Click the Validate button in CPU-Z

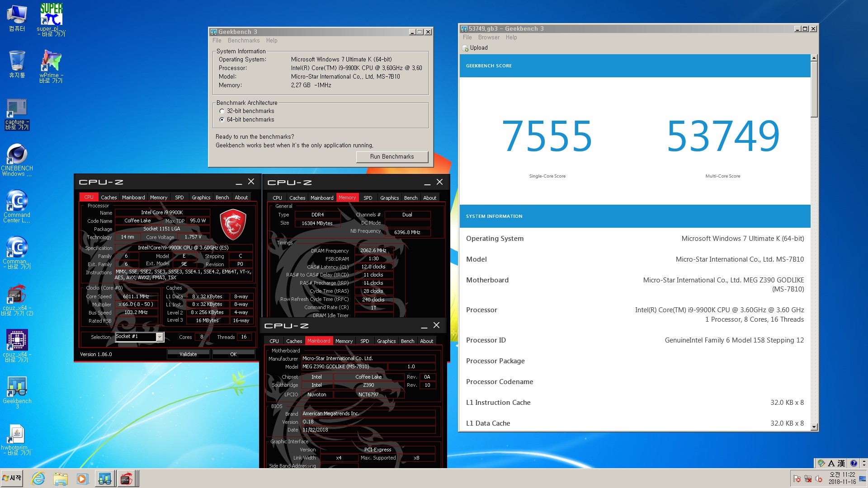point(188,354)
